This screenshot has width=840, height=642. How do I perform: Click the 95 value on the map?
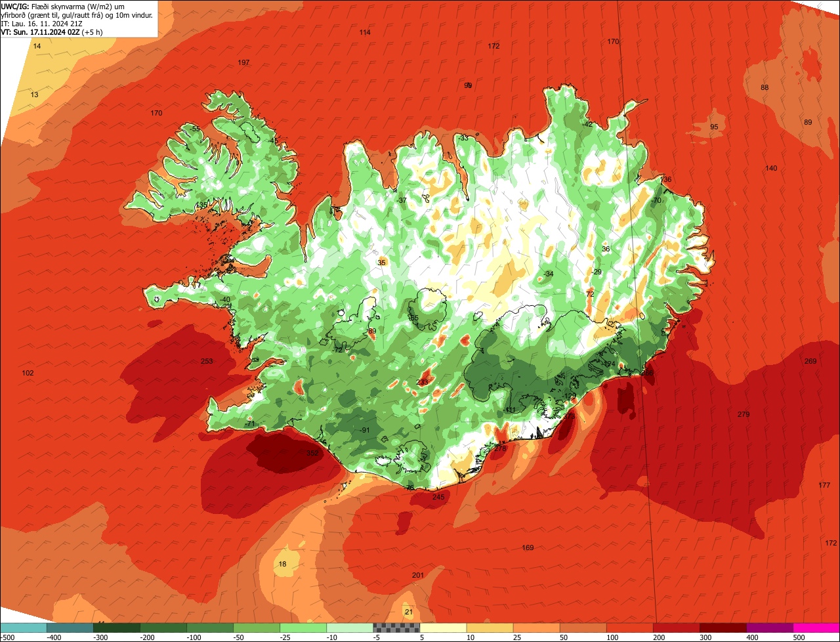714,127
